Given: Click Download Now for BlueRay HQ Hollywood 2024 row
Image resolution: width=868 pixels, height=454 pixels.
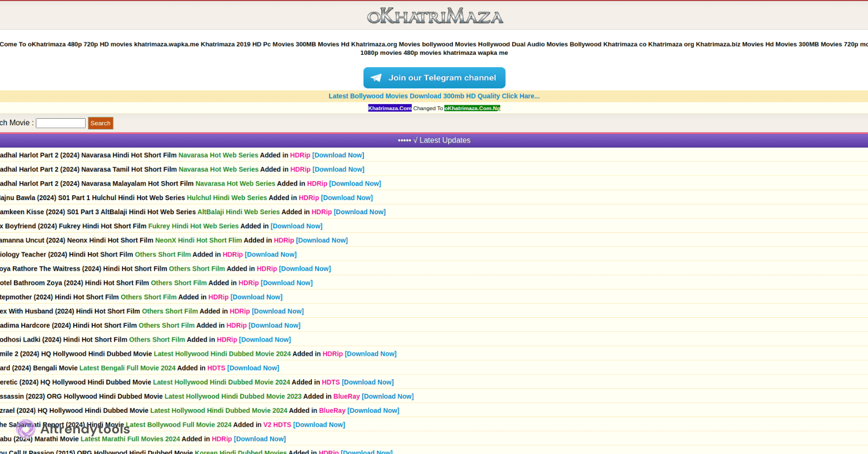Looking at the screenshot, I should (373, 411).
